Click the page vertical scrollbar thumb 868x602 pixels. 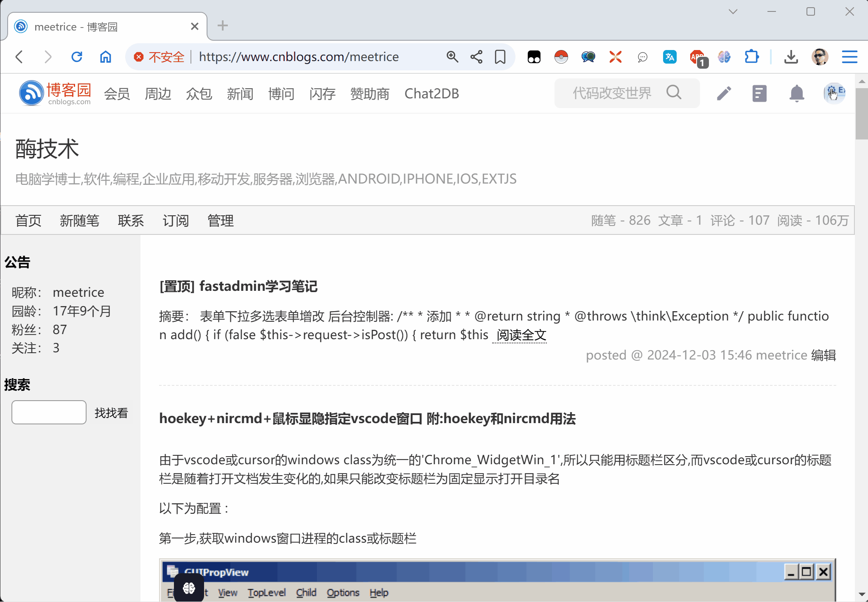click(x=862, y=114)
